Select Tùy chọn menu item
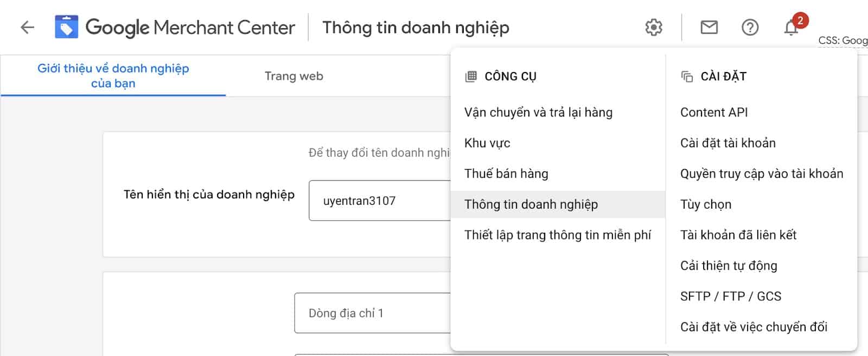This screenshot has width=868, height=356. 706,204
